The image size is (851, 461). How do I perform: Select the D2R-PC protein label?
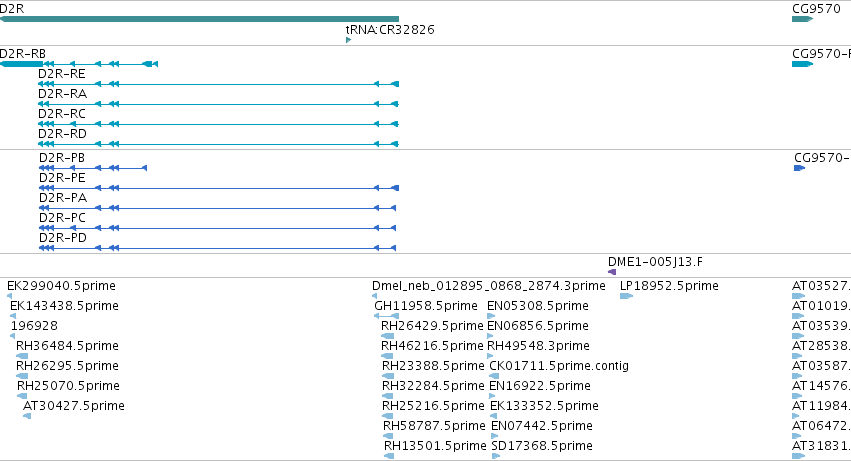62,218
